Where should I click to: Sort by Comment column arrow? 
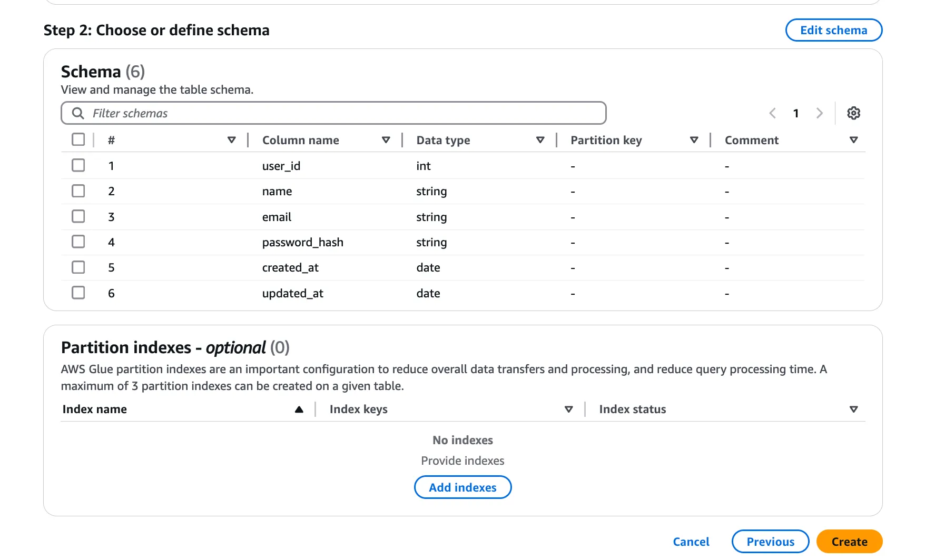pos(853,140)
